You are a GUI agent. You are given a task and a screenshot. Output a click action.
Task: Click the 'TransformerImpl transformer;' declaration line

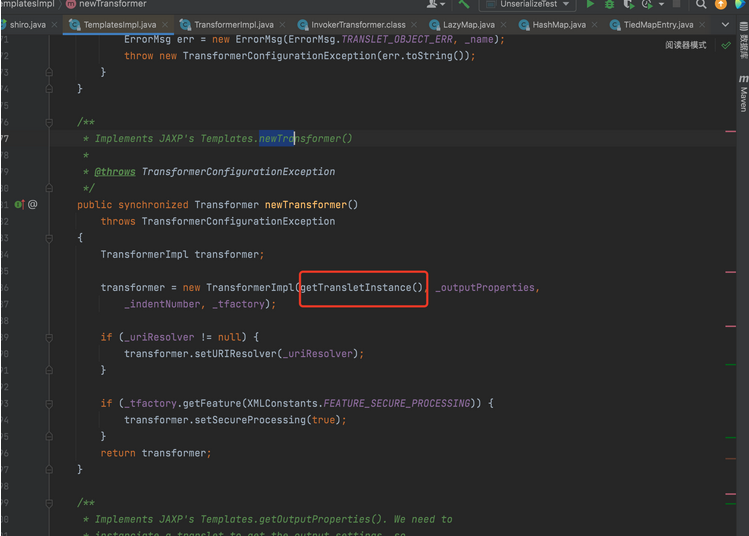pos(182,255)
